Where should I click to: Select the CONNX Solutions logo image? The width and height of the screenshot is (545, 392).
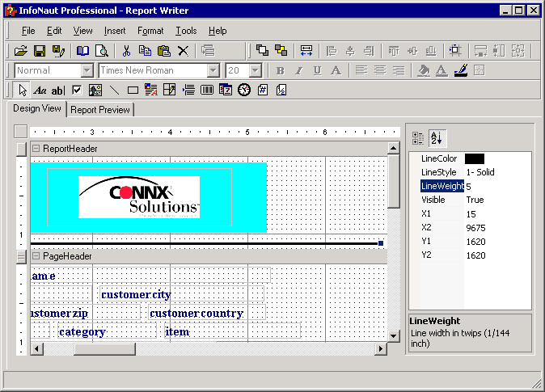[139, 197]
